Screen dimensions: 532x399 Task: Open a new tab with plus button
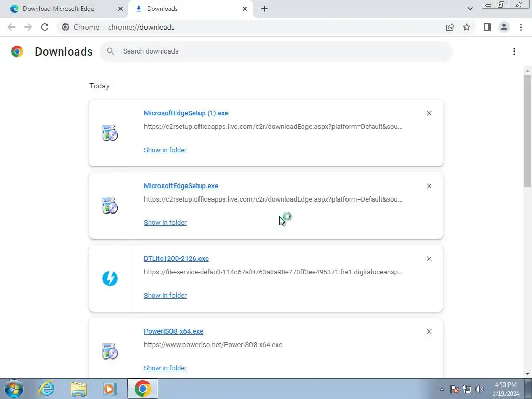(x=264, y=9)
